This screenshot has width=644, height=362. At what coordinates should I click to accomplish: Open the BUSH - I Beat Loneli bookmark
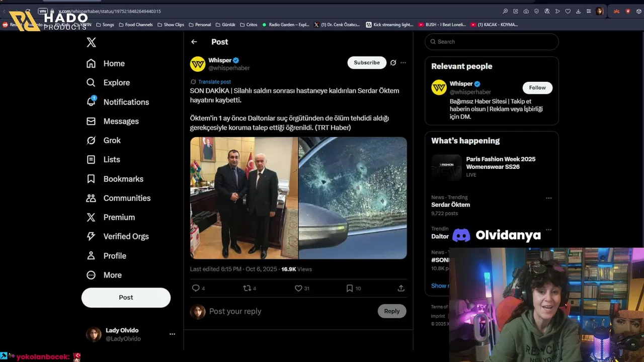click(442, 25)
